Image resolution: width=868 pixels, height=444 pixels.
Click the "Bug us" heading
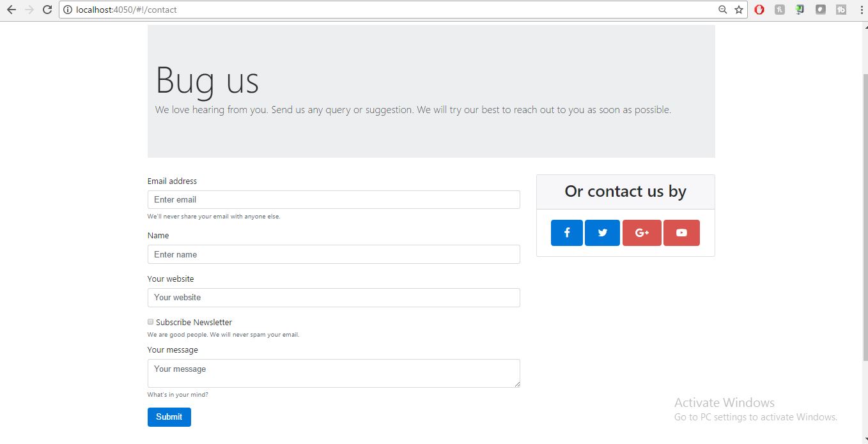click(x=207, y=80)
